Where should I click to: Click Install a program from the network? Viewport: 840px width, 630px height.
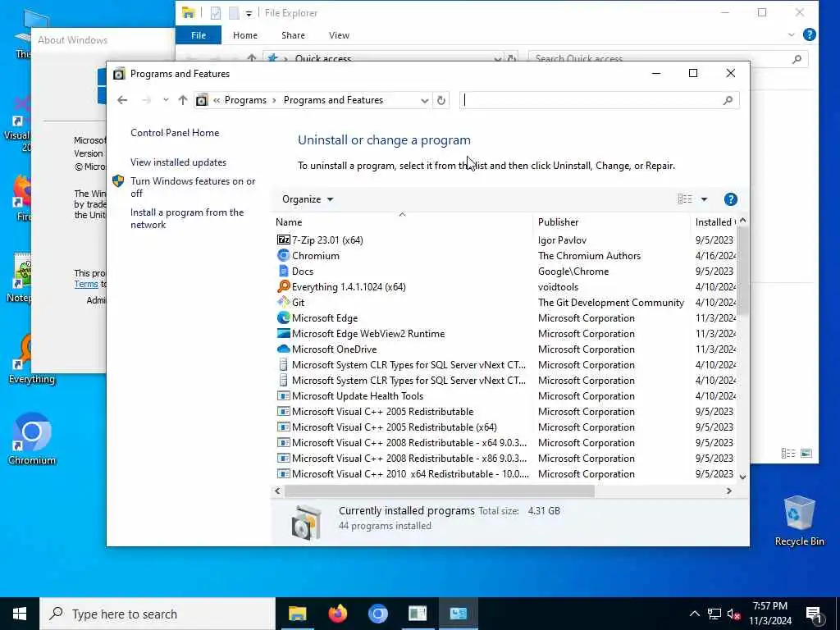pyautogui.click(x=187, y=218)
